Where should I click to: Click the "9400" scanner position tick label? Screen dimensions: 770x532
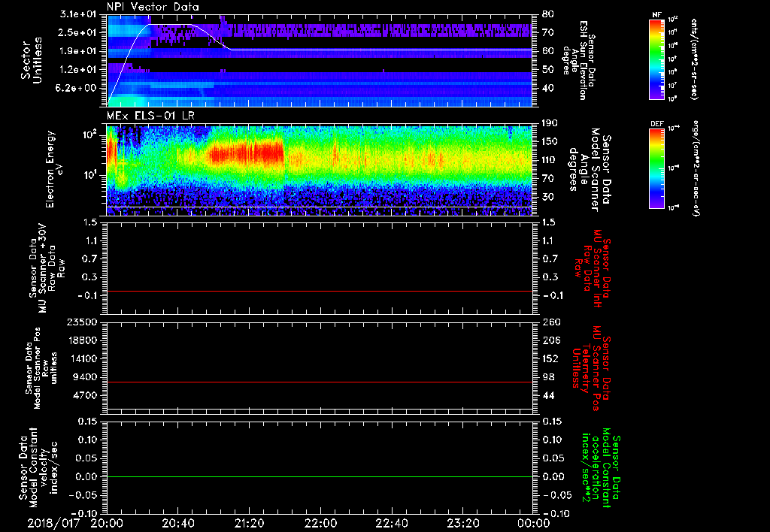pos(86,377)
